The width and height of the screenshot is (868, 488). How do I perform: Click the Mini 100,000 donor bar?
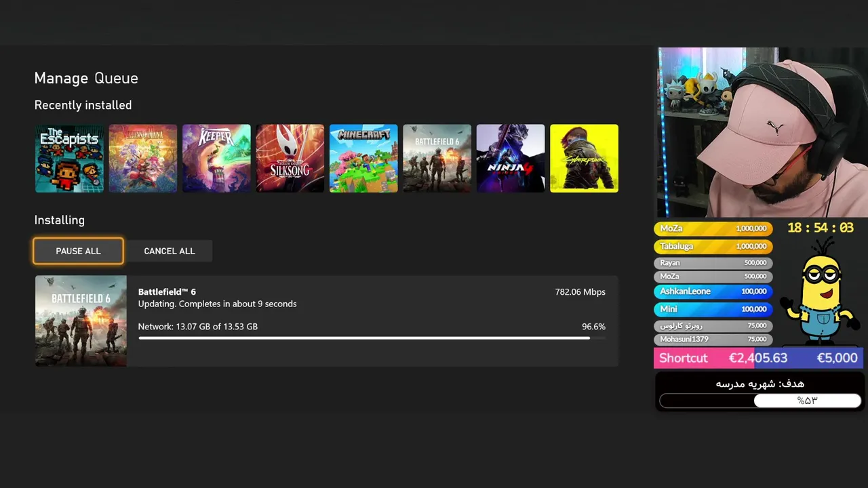click(x=713, y=309)
